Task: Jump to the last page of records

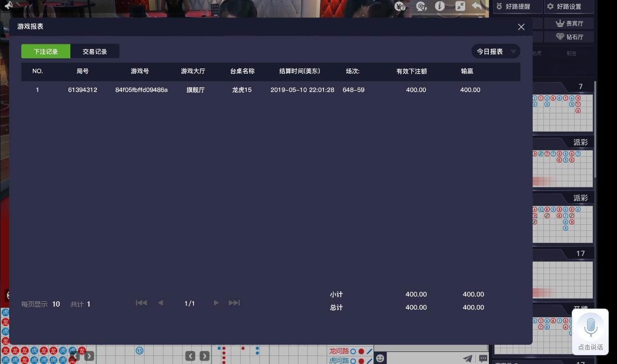Action: (234, 303)
